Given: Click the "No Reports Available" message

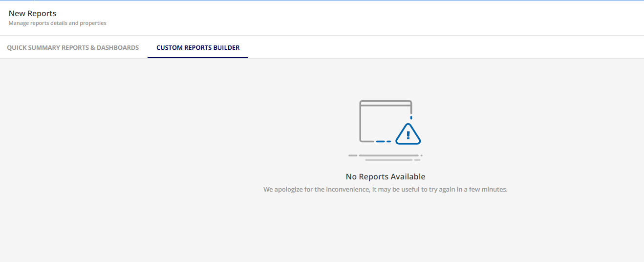Looking at the screenshot, I should 386,176.
